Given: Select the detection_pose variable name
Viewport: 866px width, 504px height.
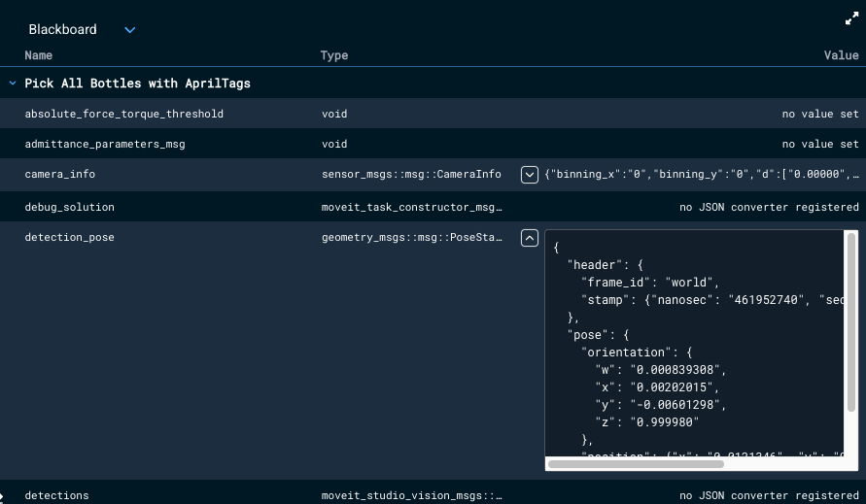Looking at the screenshot, I should (x=69, y=237).
